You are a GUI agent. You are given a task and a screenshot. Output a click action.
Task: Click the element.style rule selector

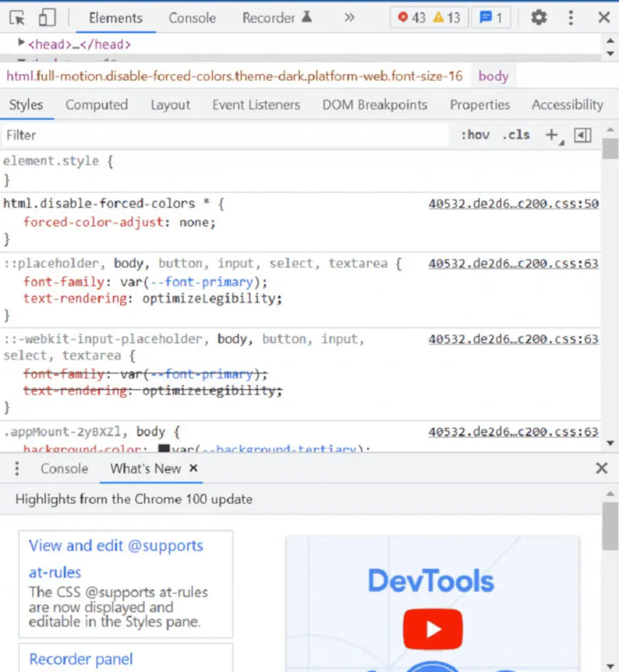pos(51,161)
